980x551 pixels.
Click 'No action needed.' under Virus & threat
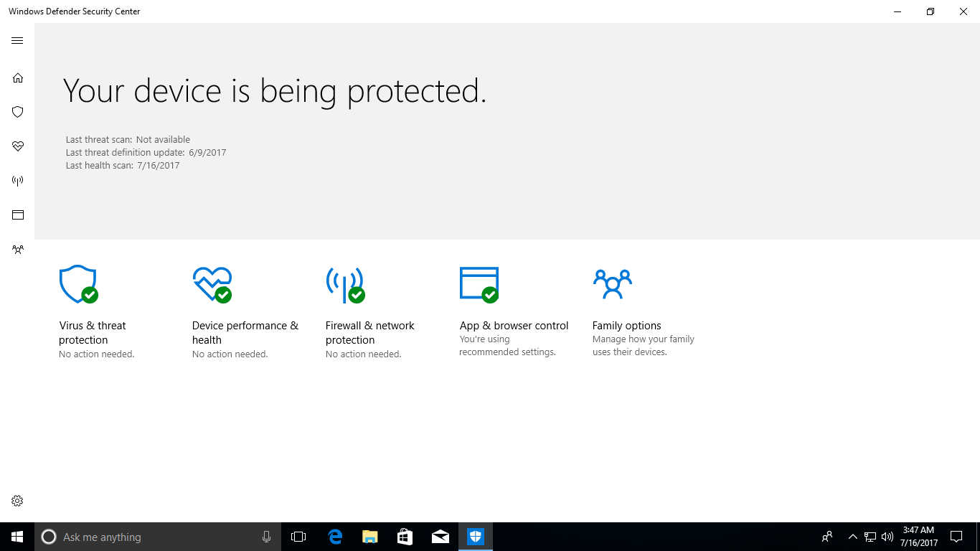coord(96,354)
